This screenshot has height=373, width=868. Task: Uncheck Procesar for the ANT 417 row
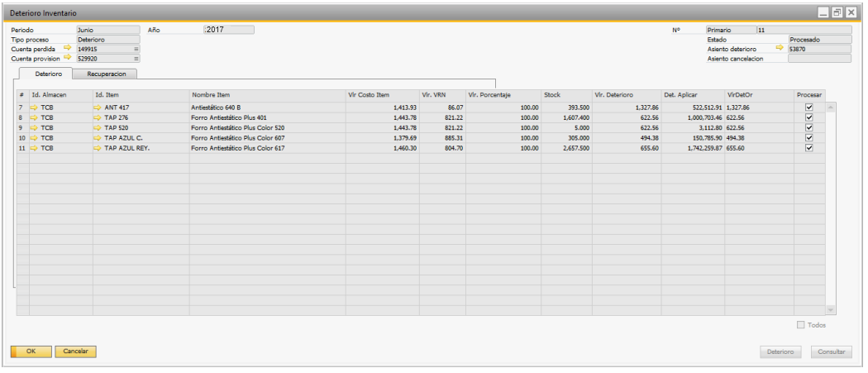[x=809, y=108]
